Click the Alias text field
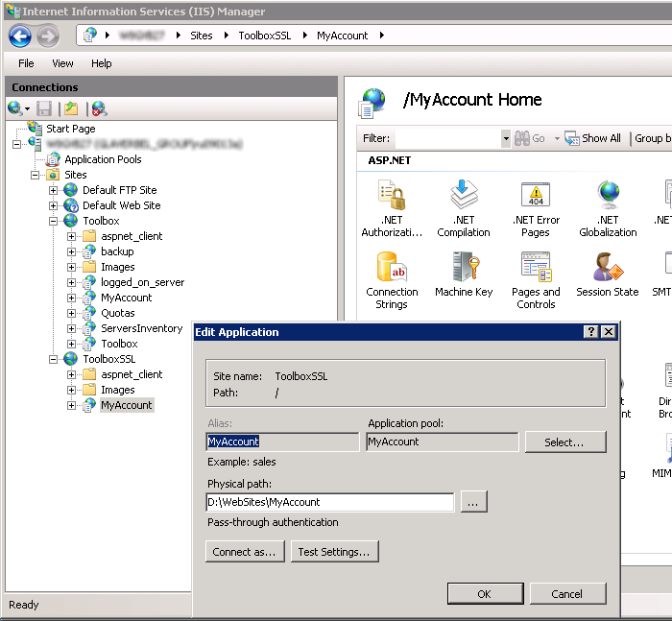The height and width of the screenshot is (621, 672). coord(282,442)
